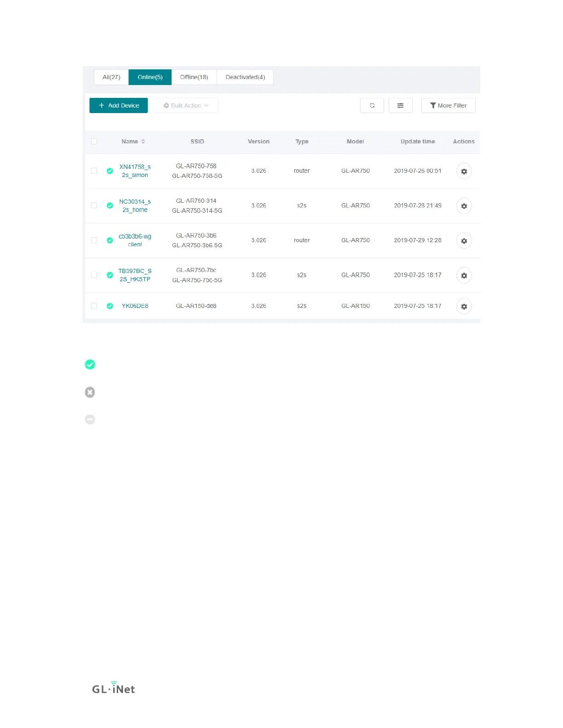Click the Add Device button
Viewport: 563px width, 728px height.
[119, 105]
